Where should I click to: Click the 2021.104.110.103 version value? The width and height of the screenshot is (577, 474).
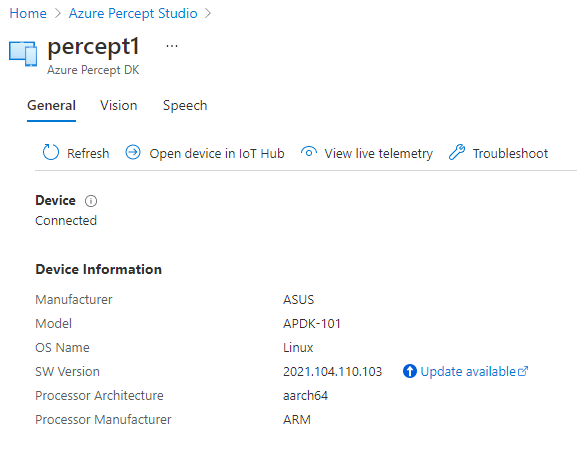click(333, 372)
